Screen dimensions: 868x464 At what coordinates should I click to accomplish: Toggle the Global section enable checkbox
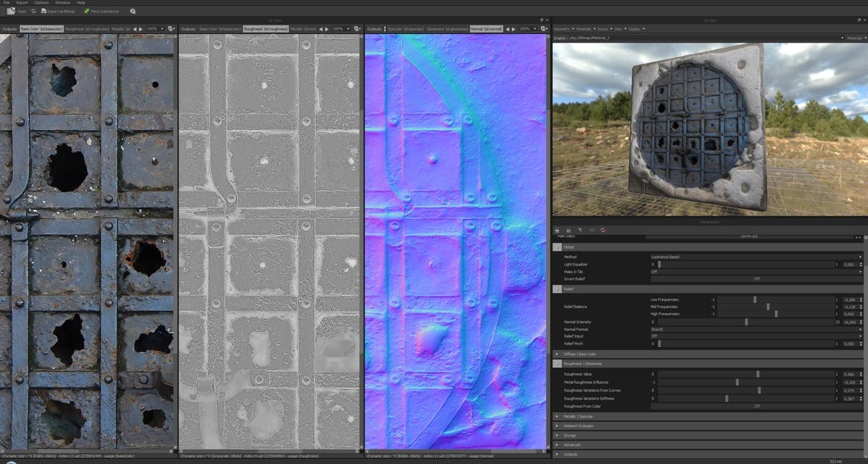[x=557, y=246]
